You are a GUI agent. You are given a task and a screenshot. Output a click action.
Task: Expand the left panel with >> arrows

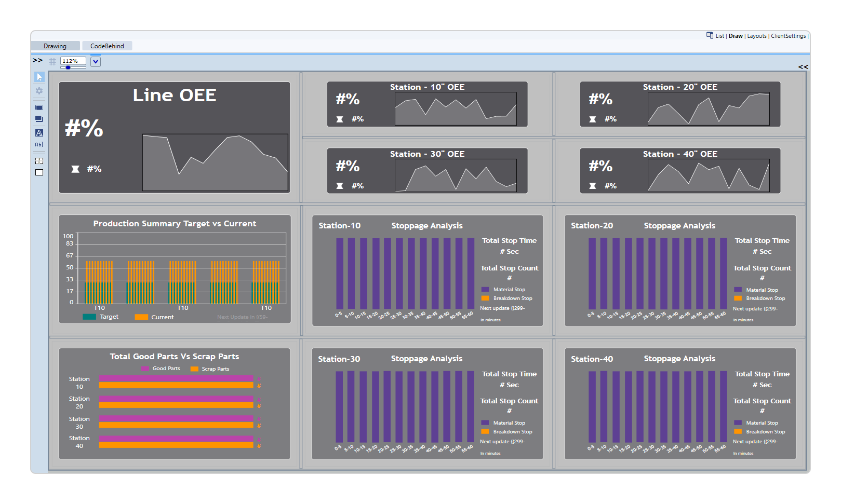click(x=37, y=60)
